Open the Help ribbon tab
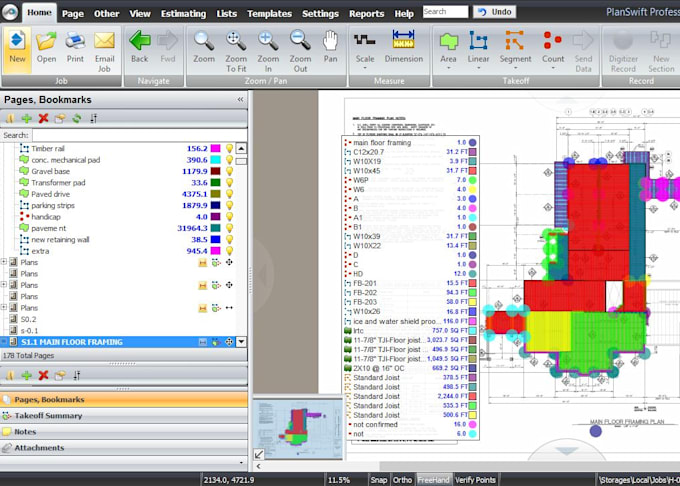Viewport: 680px width, 486px height. click(x=404, y=13)
